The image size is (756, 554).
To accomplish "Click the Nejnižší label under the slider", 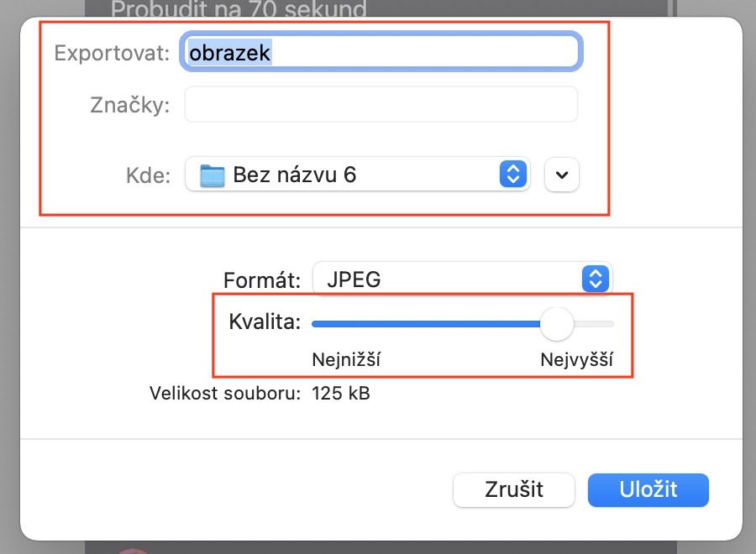I will (346, 361).
